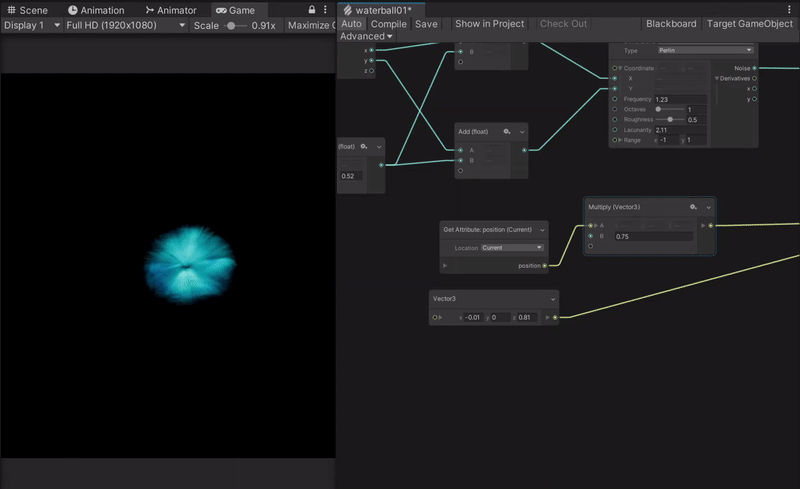Click the Add (float) output port
This screenshot has width=800, height=489.
[524, 150]
